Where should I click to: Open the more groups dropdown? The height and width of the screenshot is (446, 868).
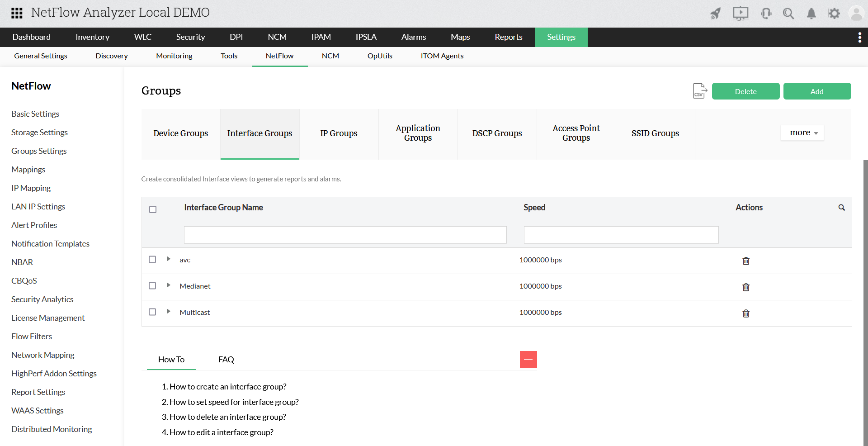click(802, 133)
